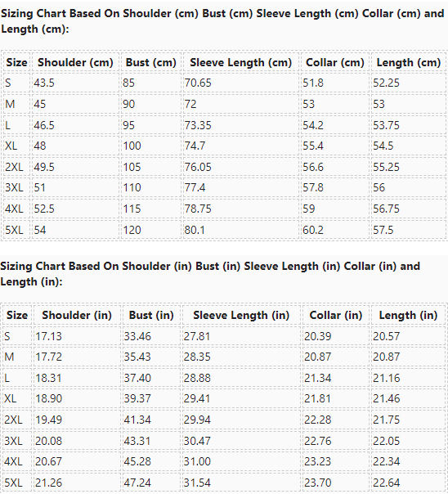This screenshot has width=448, height=494.
Task: Select the Sleeve Length (cm) header cell
Action: (240, 62)
